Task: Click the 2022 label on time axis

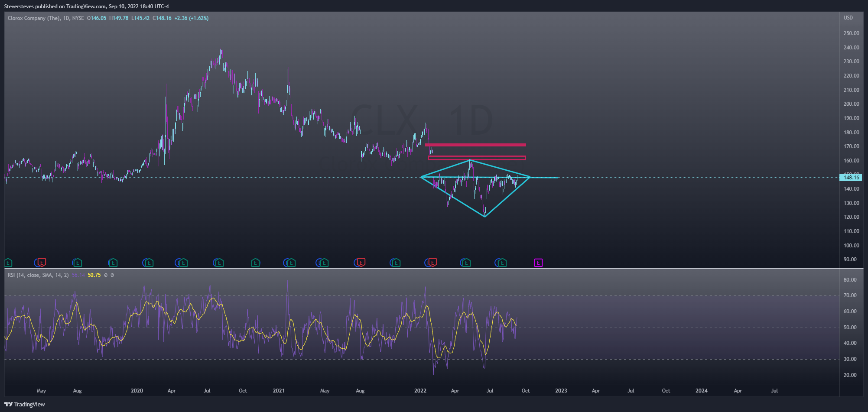Action: click(420, 391)
